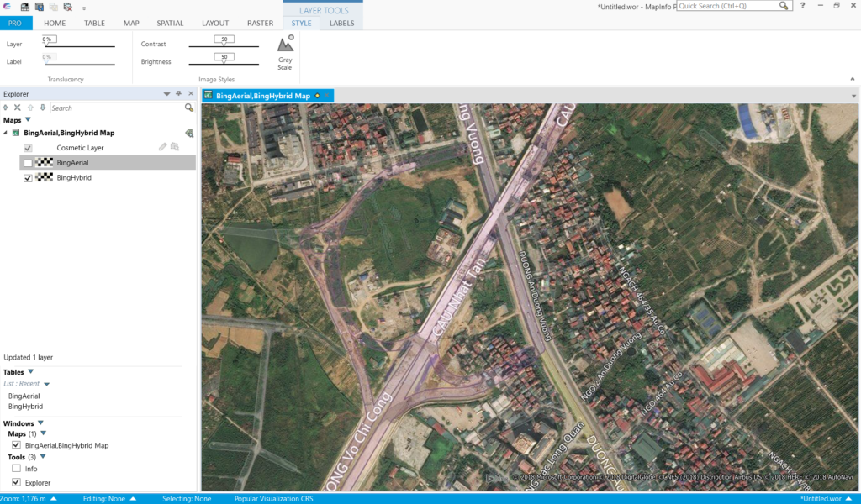Click the Layer translucency slider handle

click(x=49, y=40)
